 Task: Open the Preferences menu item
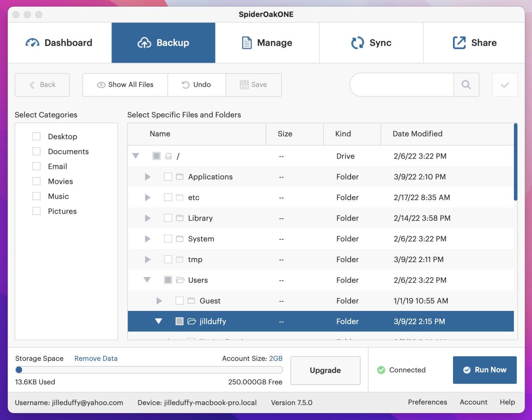click(x=427, y=402)
